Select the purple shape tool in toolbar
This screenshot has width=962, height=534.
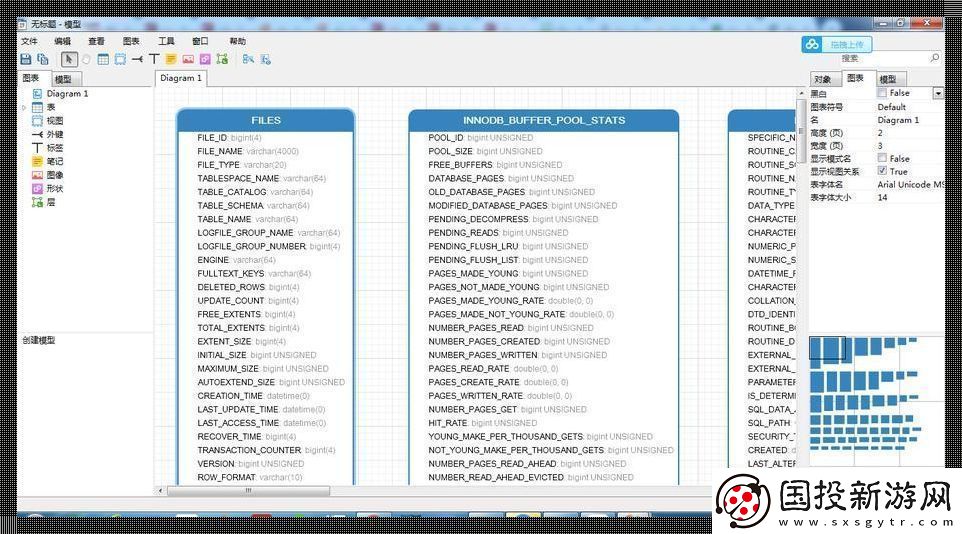click(205, 59)
